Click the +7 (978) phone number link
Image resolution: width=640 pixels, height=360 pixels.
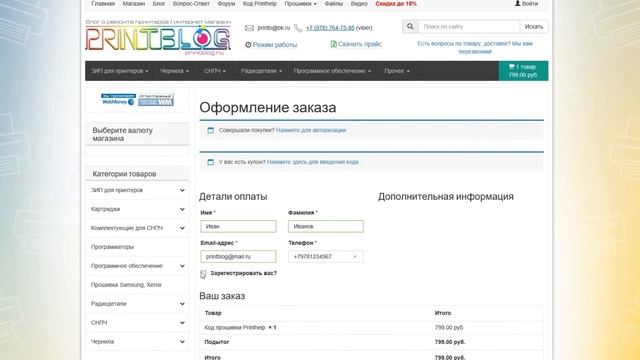pyautogui.click(x=330, y=28)
